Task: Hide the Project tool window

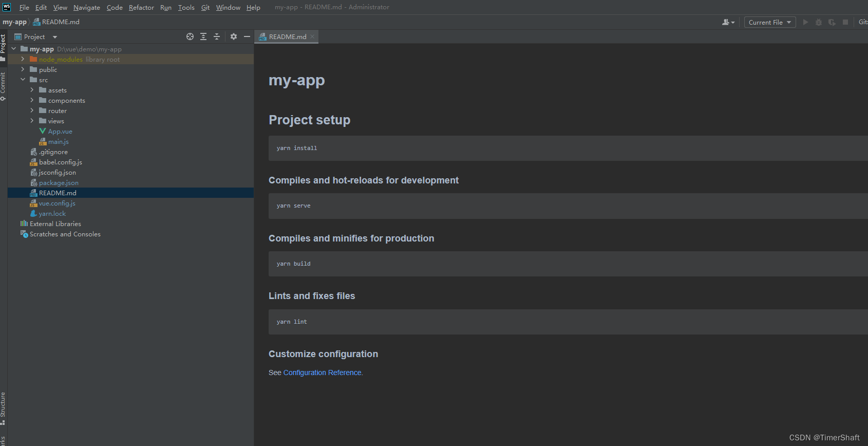Action: click(247, 36)
